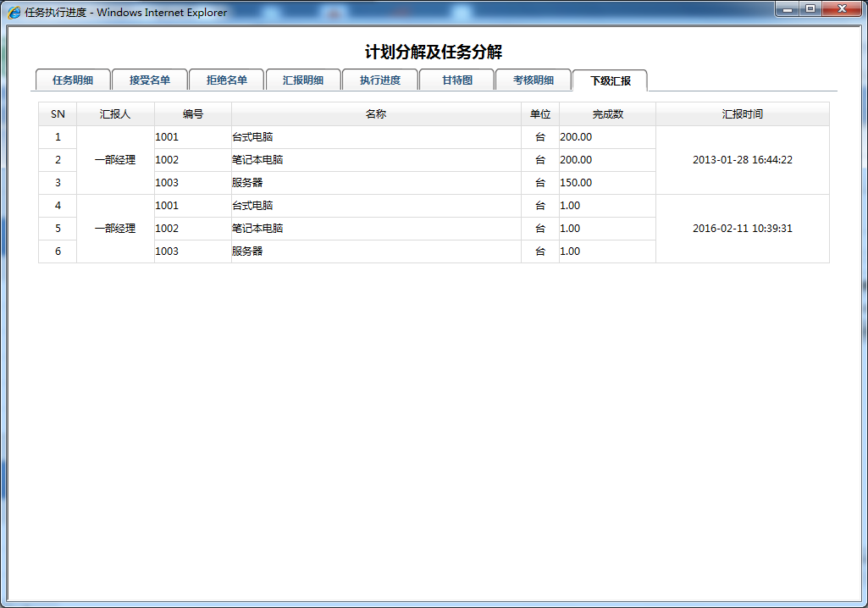Switch to the 任务明细 tab
The height and width of the screenshot is (608, 868).
tap(72, 80)
